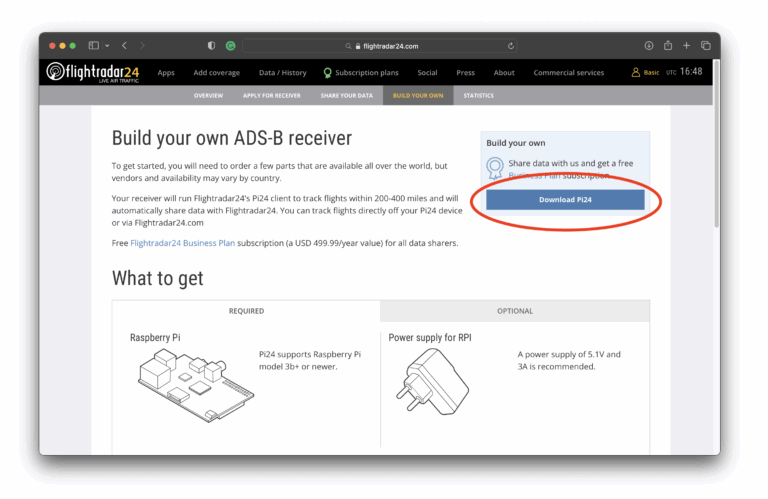This screenshot has height=499, width=768.
Task: Switch to the Statistics tab
Action: click(478, 96)
